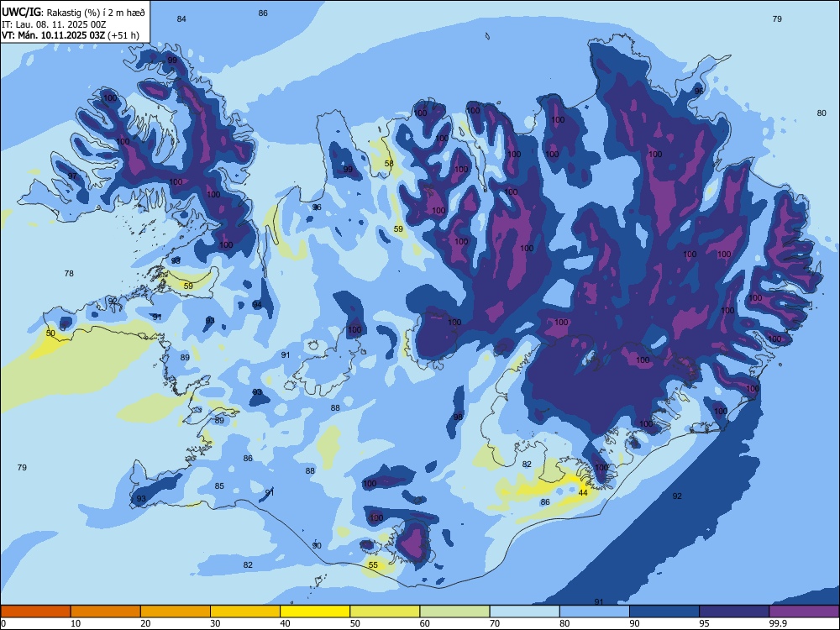
Task: Click the map value 44 in the yellow patch
Action: [584, 493]
